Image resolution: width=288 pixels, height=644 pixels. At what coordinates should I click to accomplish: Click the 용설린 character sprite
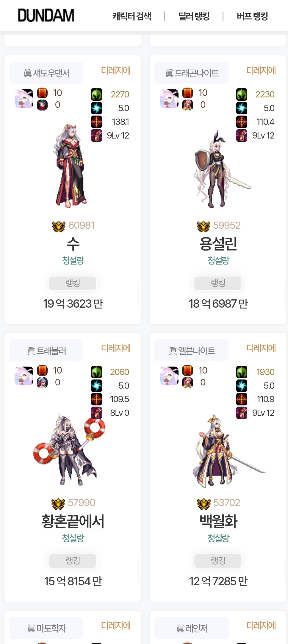[x=220, y=169]
